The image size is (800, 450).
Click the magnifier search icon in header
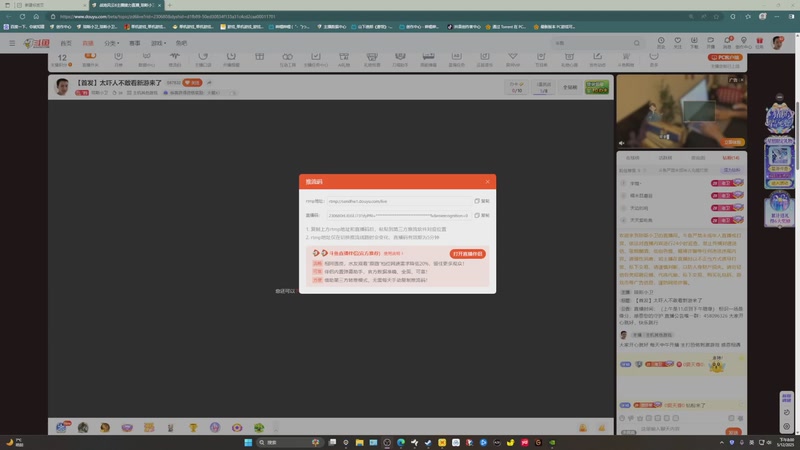pyautogui.click(x=636, y=43)
